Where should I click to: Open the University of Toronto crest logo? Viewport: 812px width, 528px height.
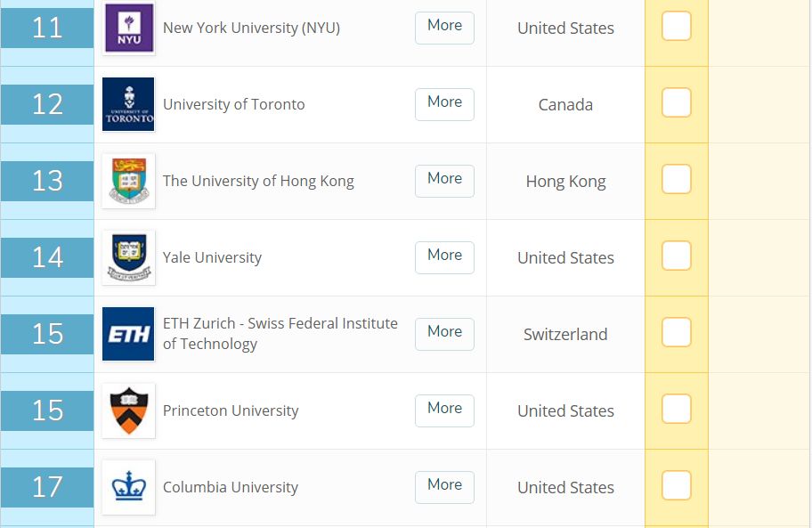tap(128, 104)
